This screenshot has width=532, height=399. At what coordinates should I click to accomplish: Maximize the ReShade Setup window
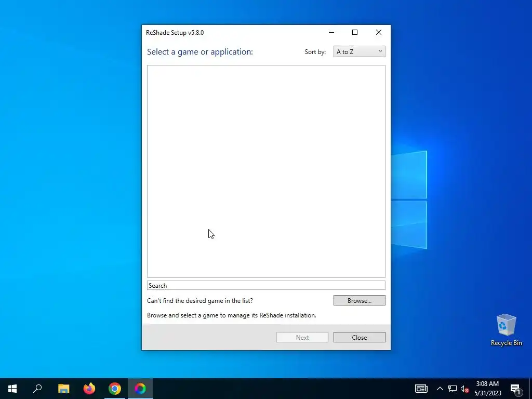click(355, 32)
